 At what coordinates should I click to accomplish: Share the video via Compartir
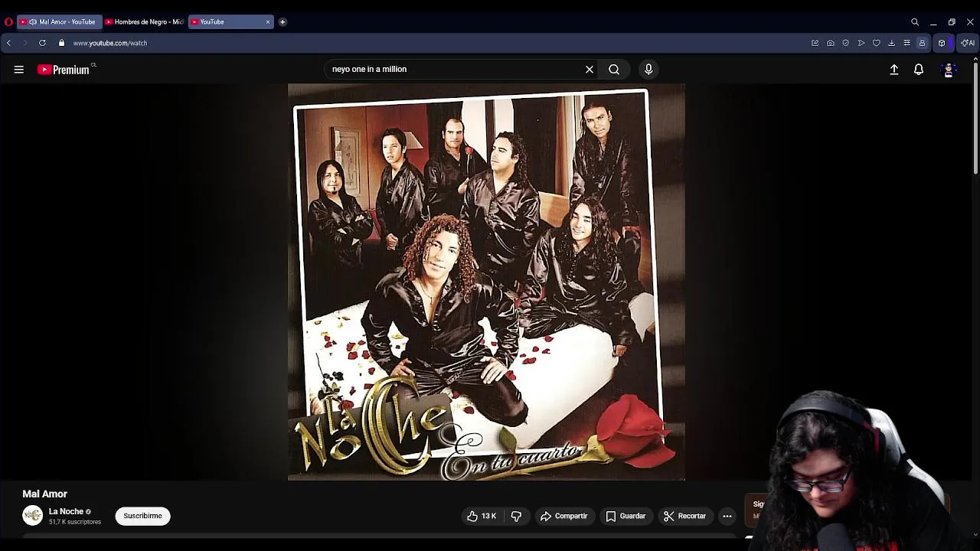563,516
